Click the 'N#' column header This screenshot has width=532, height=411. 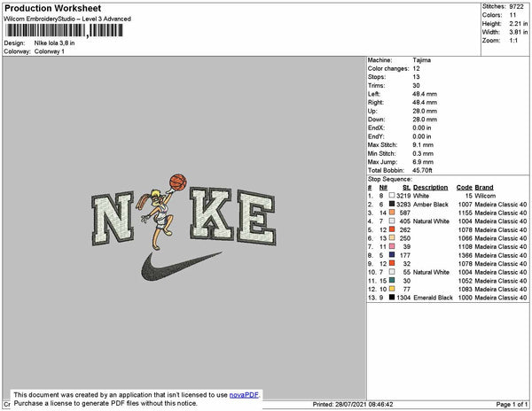tap(383, 188)
